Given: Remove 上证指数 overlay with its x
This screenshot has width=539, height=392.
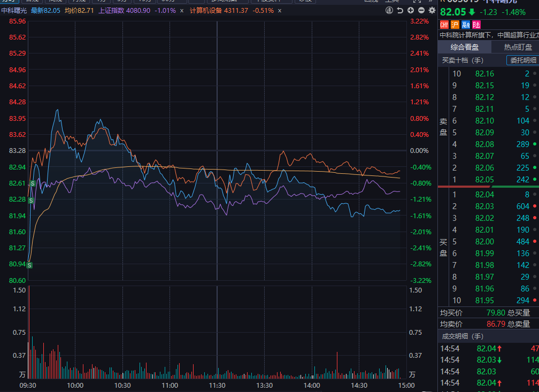Looking at the screenshot, I should tap(181, 11).
